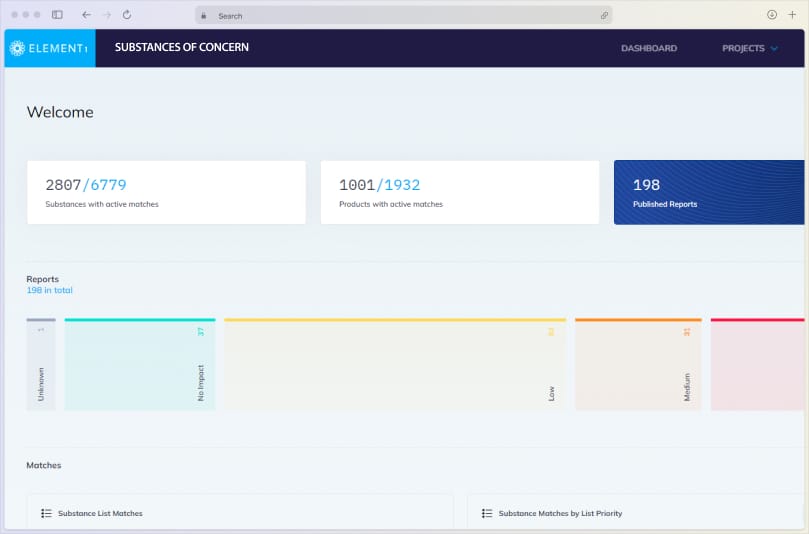Click the '198 in total' reports link
Viewport: 809px width, 534px height.
tap(49, 290)
